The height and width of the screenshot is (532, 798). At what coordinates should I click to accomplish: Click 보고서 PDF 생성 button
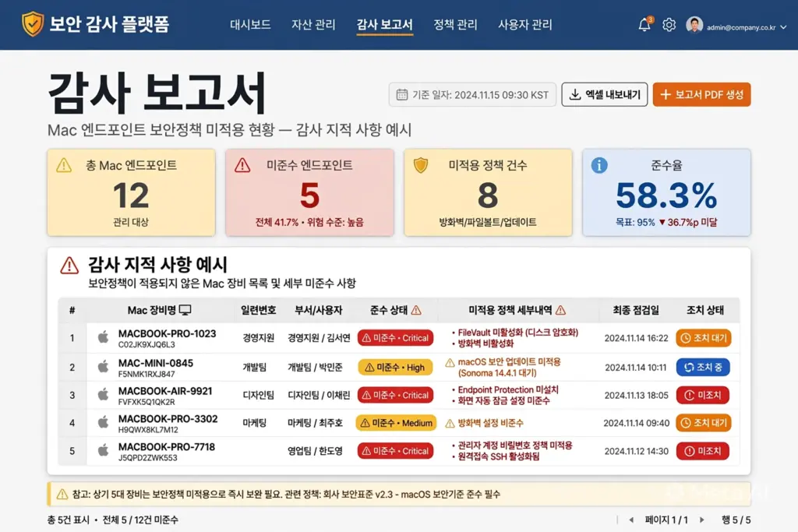702,94
